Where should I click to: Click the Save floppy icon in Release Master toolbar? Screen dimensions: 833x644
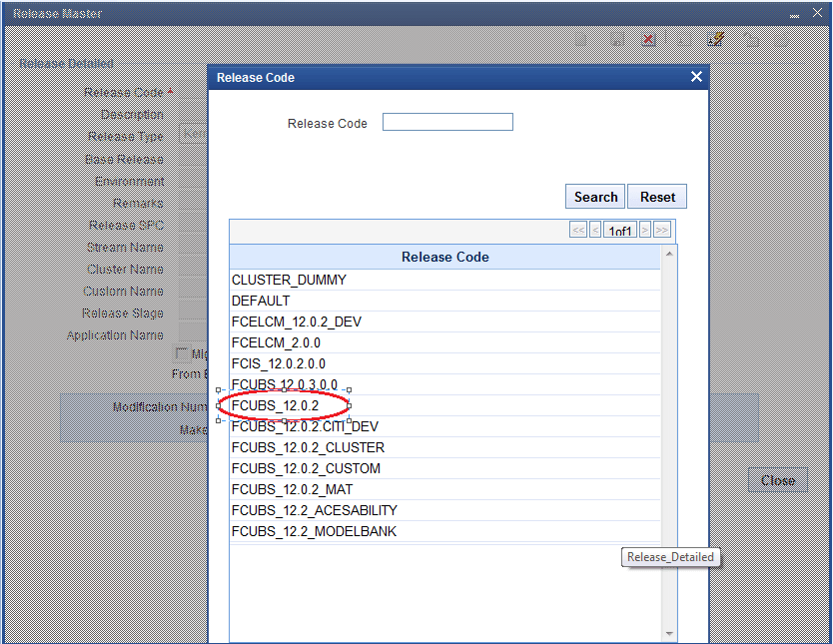click(x=617, y=39)
